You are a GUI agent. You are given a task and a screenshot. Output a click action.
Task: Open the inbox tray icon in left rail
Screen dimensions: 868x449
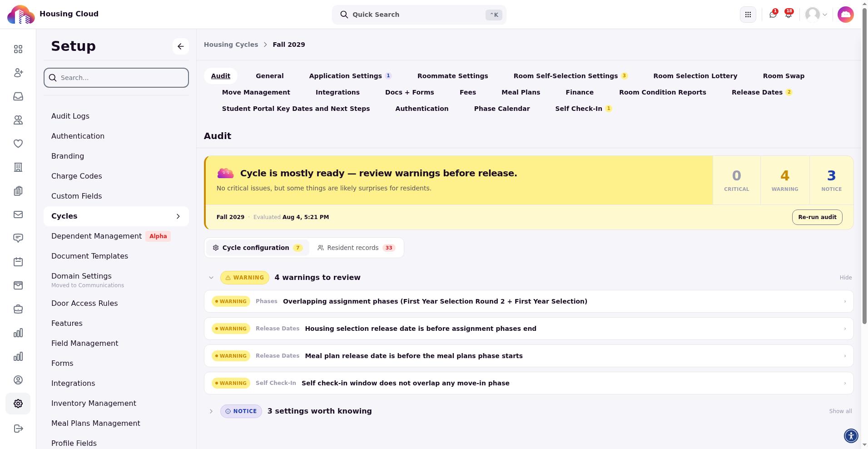(18, 96)
